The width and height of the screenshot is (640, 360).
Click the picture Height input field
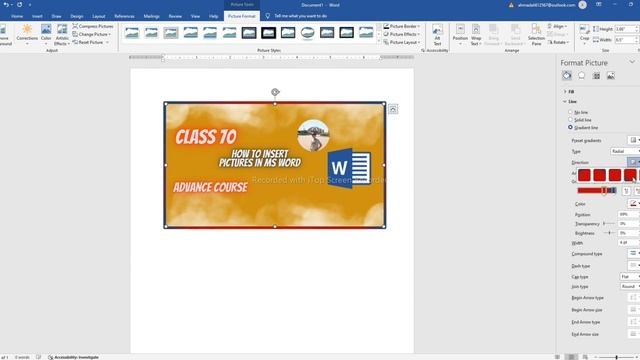pos(624,29)
